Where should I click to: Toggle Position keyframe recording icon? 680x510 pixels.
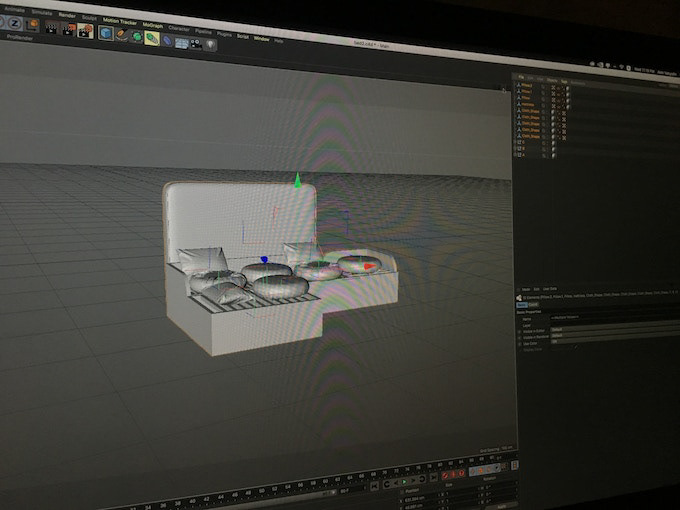point(473,471)
